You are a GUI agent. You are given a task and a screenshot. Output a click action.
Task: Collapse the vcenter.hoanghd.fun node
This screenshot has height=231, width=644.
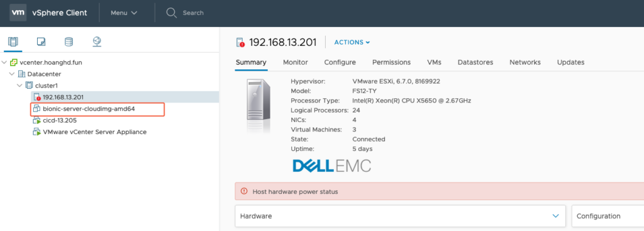pyautogui.click(x=4, y=62)
